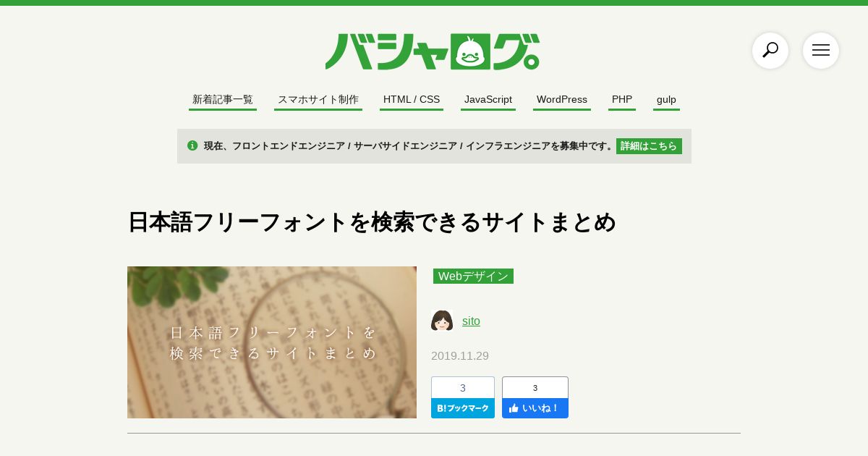
Task: Click the sito author avatar
Action: [442, 321]
